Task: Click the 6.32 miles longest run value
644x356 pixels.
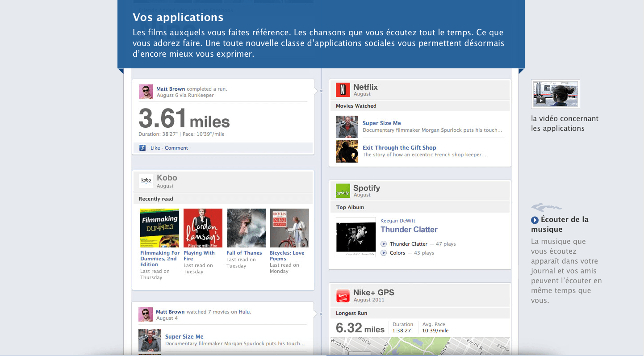Action: (360, 328)
